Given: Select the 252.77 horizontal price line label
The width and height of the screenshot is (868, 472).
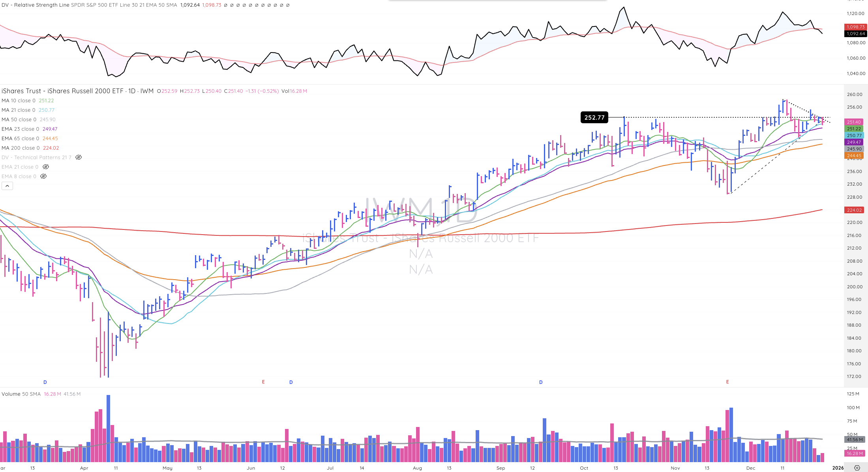Looking at the screenshot, I should click(594, 117).
